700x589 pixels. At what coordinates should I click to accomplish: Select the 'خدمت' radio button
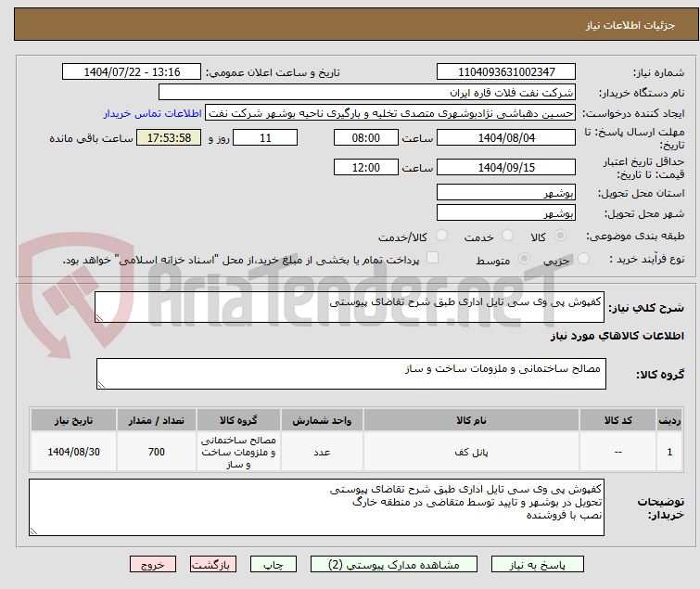[x=507, y=236]
